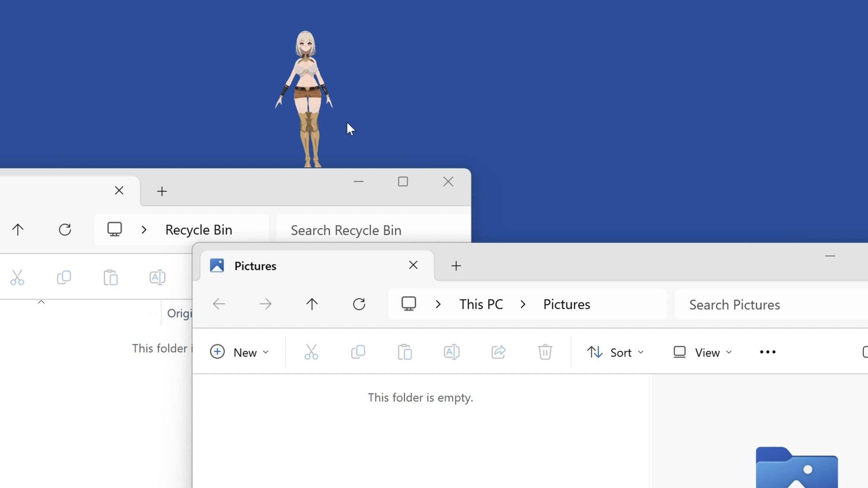This screenshot has width=868, height=488.
Task: Click the Forward navigation arrow in Pictures
Action: 265,304
